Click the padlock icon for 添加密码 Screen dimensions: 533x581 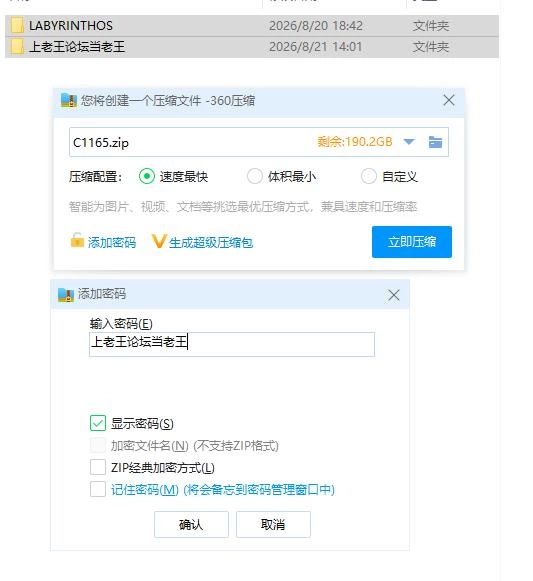pos(77,240)
